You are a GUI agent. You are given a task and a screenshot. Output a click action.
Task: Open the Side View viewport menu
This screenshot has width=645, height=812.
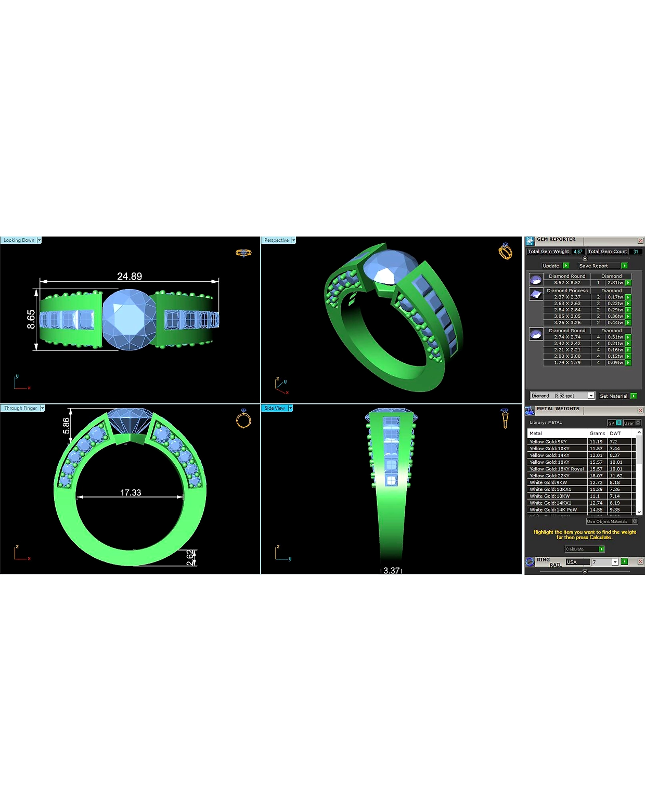click(290, 408)
